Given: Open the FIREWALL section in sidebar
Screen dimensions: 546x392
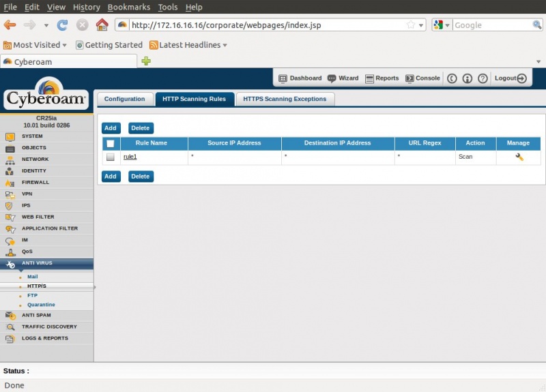Looking at the screenshot, I should click(46, 182).
